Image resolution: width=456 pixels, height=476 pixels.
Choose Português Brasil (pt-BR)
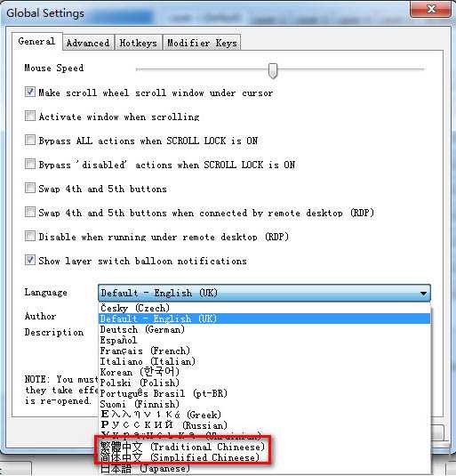[x=264, y=393]
